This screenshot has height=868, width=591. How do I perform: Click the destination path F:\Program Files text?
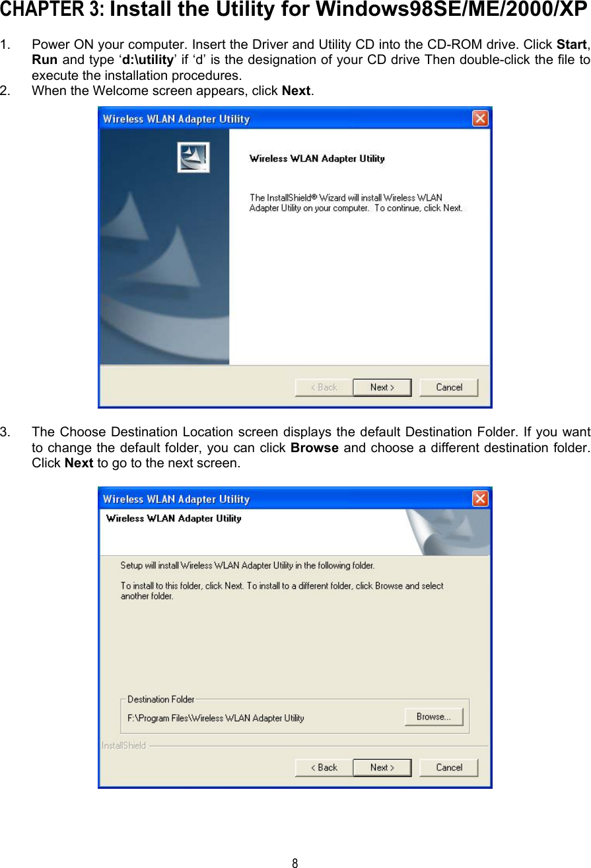pyautogui.click(x=215, y=718)
